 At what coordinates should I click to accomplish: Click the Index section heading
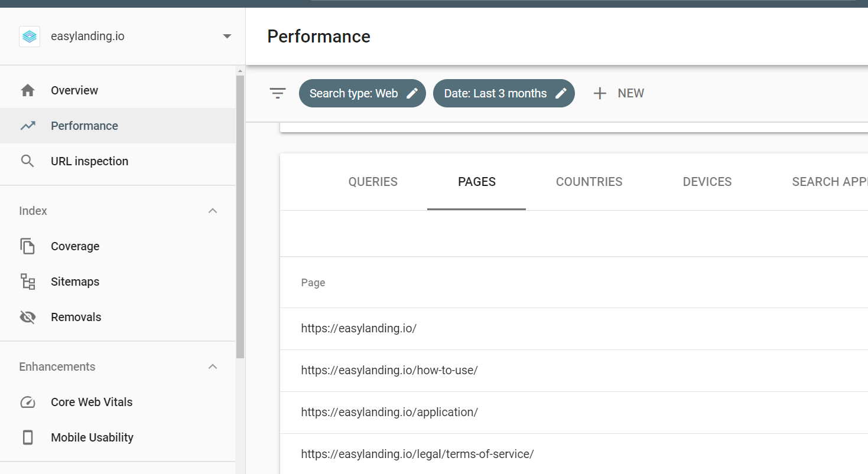[33, 211]
